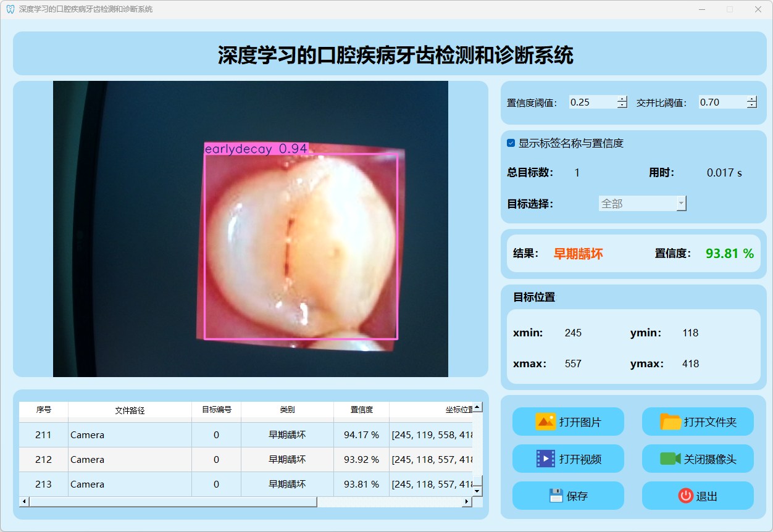Increase the confidence threshold with up arrow
This screenshot has width=773, height=532.
pos(622,99)
